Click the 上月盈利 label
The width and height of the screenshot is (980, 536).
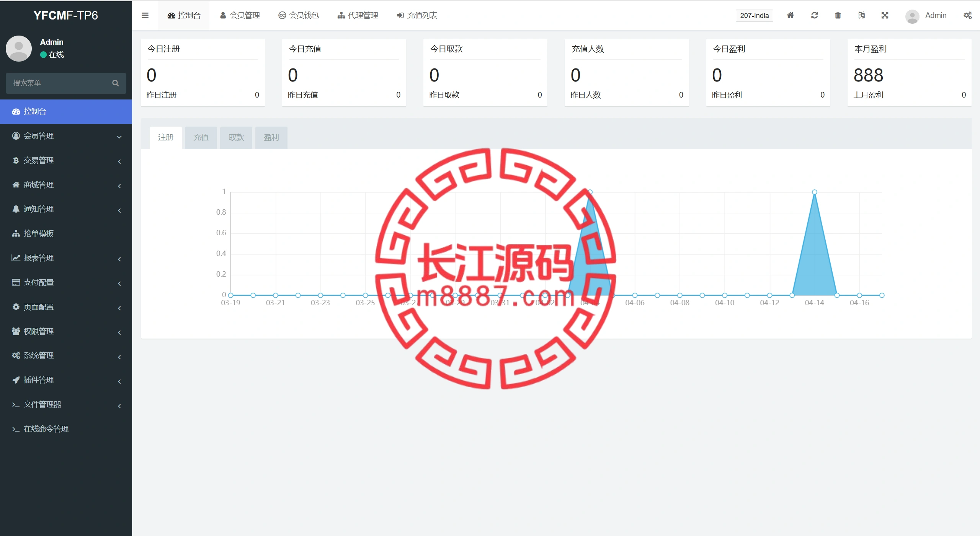pyautogui.click(x=868, y=95)
